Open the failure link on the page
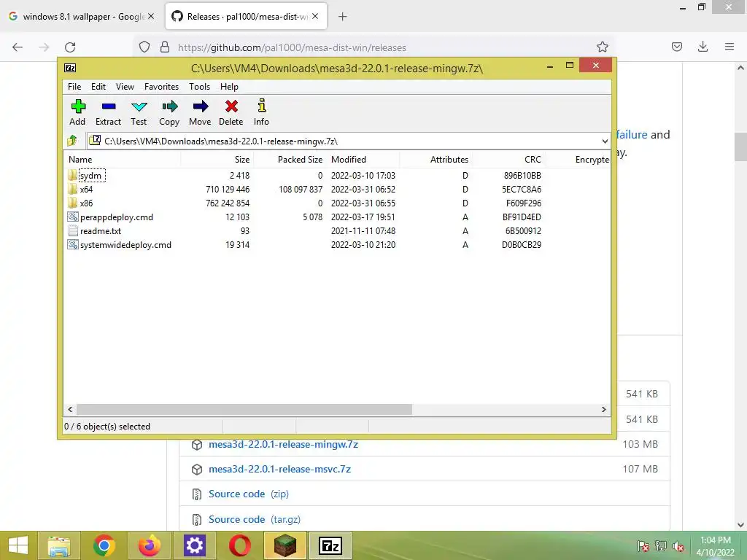This screenshot has height=560, width=747. click(x=632, y=135)
